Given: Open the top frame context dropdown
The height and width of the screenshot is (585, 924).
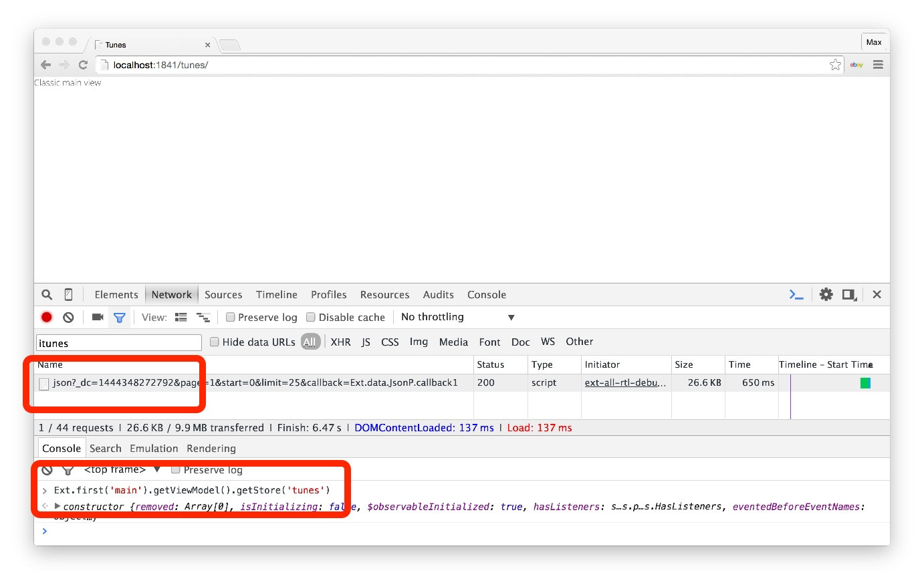Looking at the screenshot, I should pos(122,470).
